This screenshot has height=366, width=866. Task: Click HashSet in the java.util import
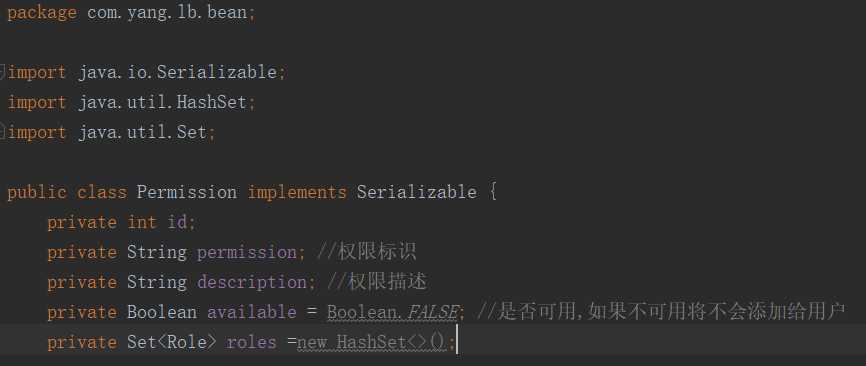click(211, 102)
